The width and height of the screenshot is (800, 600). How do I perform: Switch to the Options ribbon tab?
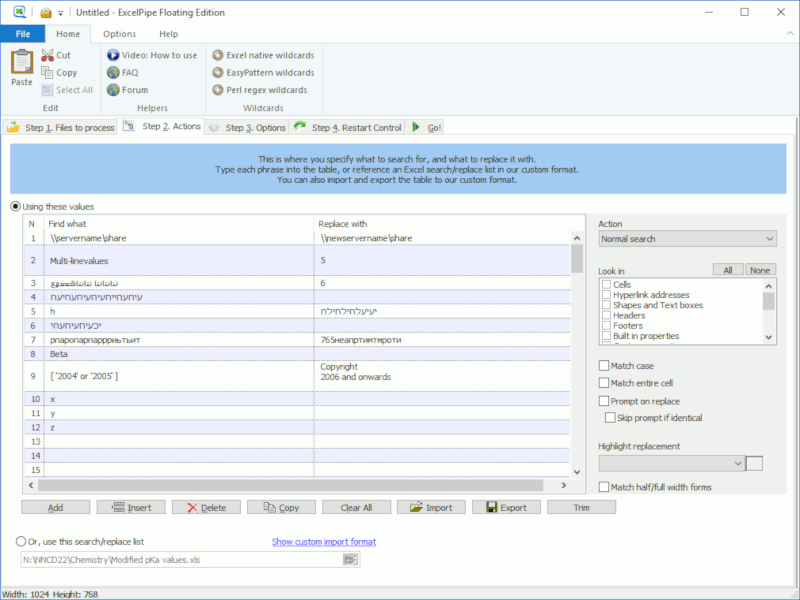pyautogui.click(x=118, y=33)
